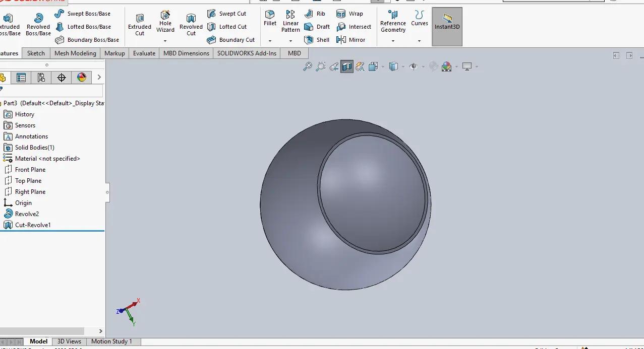Open the View Orientation dropdown arrow
Viewport: 644px width, 349px height.
click(383, 66)
